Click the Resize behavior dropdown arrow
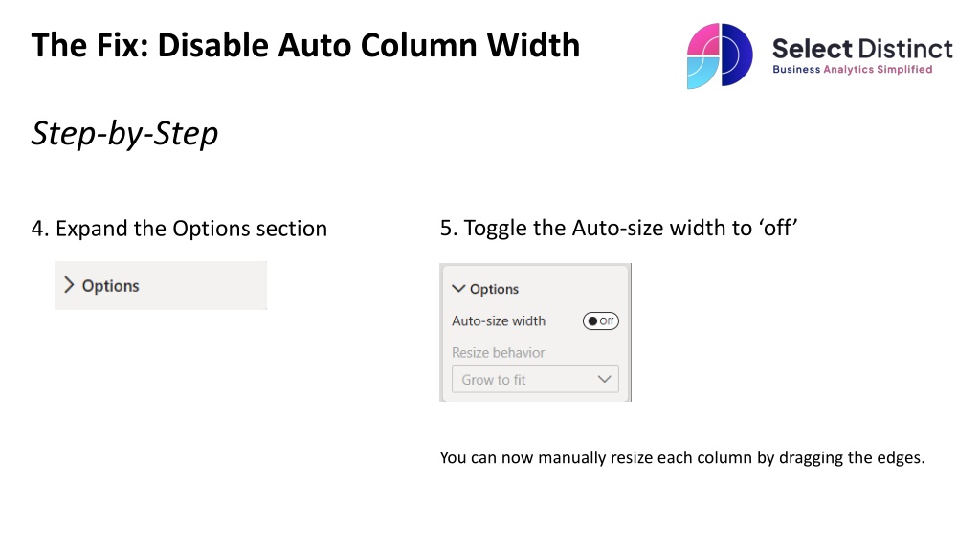980x551 pixels. pos(604,380)
